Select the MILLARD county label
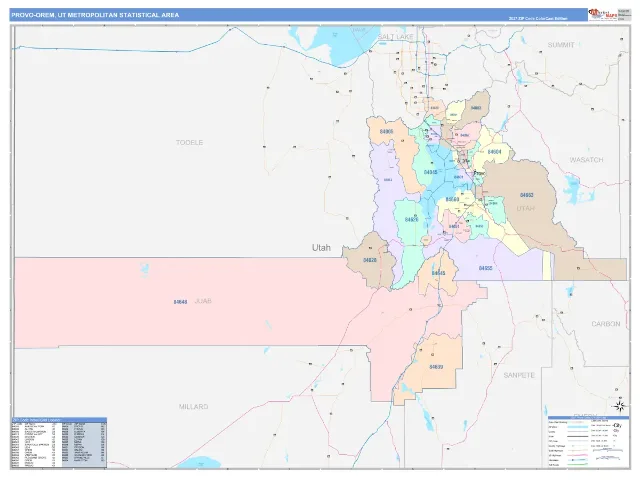Screen dimensions: 640x480 coord(193,407)
